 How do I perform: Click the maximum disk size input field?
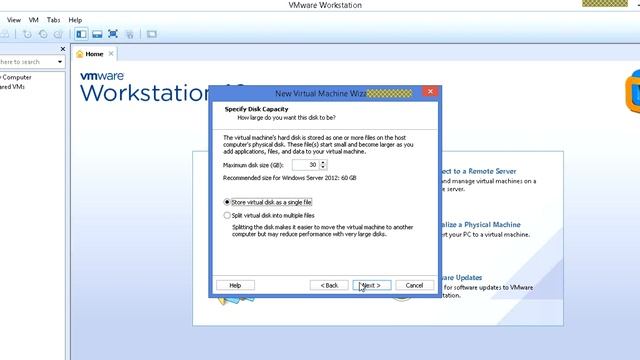coord(305,164)
